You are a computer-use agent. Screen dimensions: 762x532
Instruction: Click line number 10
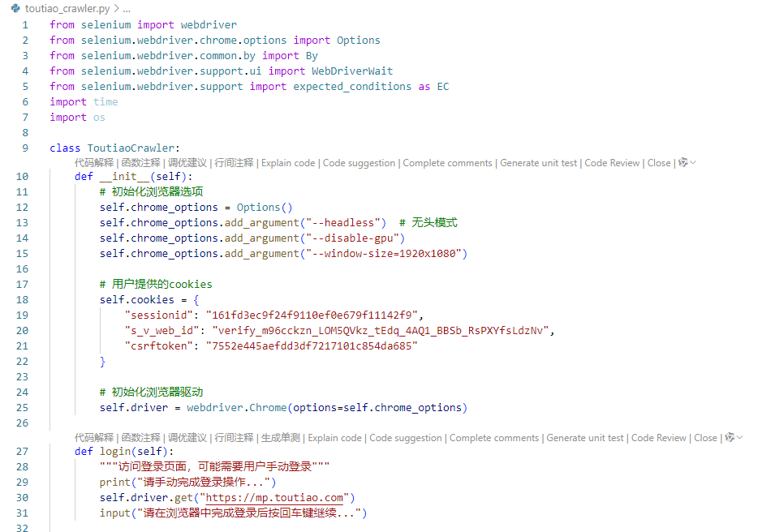[23, 176]
